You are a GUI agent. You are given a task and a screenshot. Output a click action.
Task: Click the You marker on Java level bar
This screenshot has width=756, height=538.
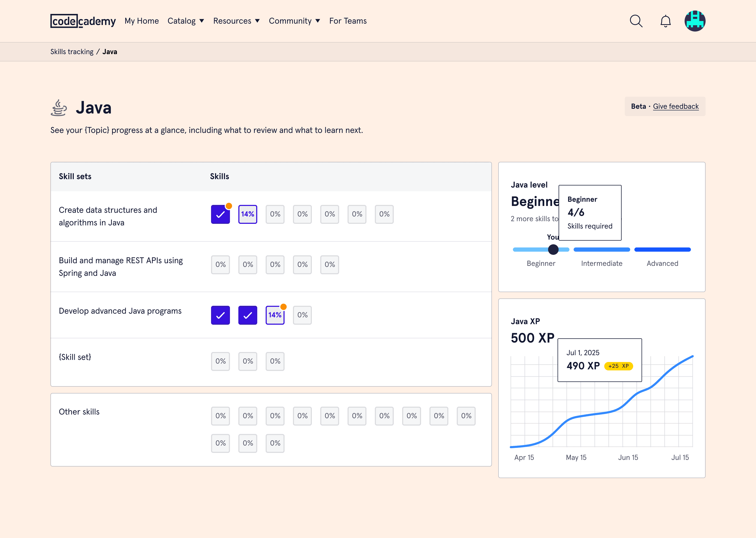click(553, 250)
